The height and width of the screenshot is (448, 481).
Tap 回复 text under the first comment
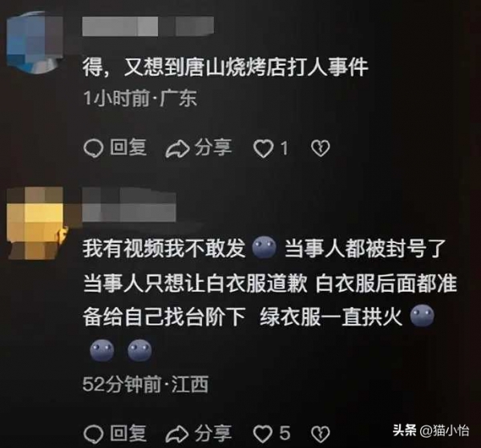pos(128,147)
